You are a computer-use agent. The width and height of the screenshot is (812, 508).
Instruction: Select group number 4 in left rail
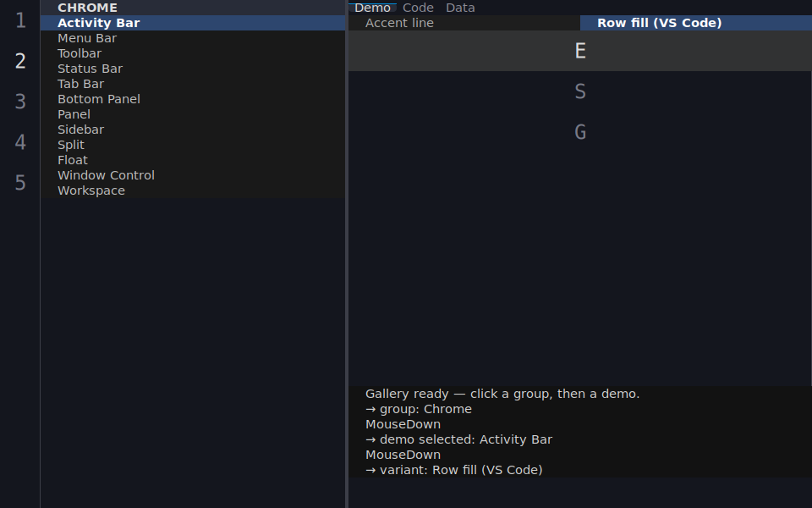[20, 142]
